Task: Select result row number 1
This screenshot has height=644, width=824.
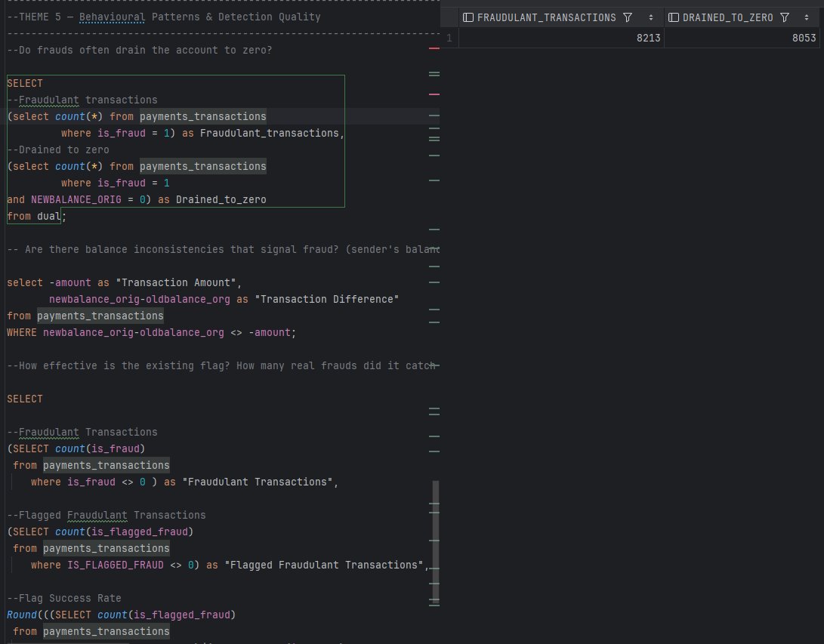Action: [449, 38]
